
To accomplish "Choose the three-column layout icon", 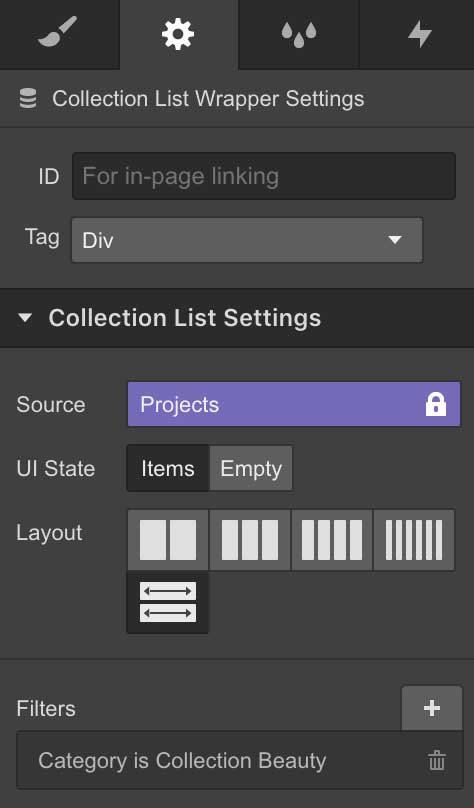I will coord(250,540).
